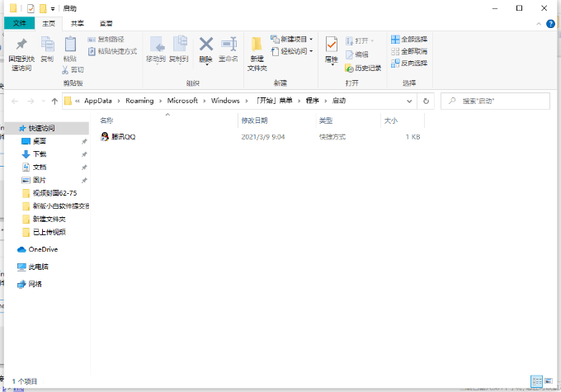This screenshot has width=561, height=392.
Task: Click the 新建文件夹 ribbon icon
Action: point(257,46)
